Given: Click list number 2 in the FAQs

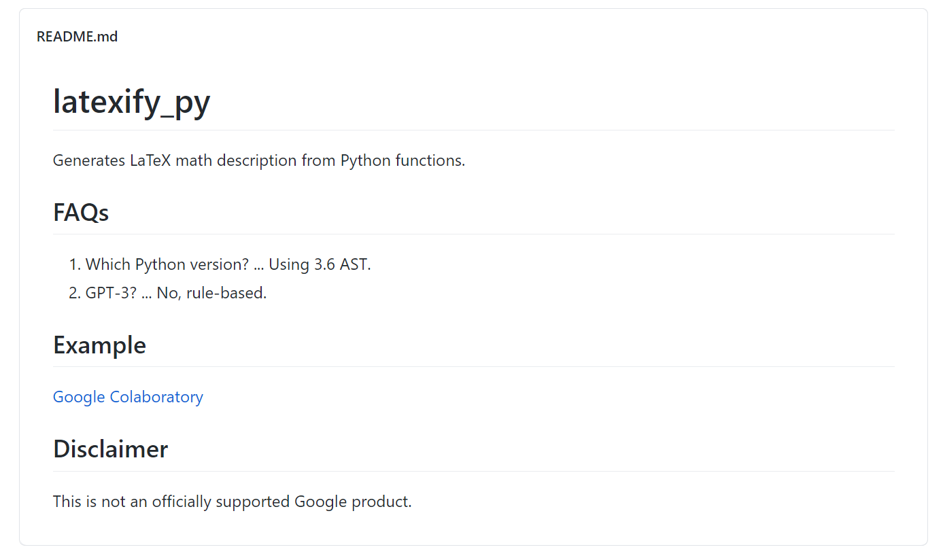Looking at the screenshot, I should point(74,294).
